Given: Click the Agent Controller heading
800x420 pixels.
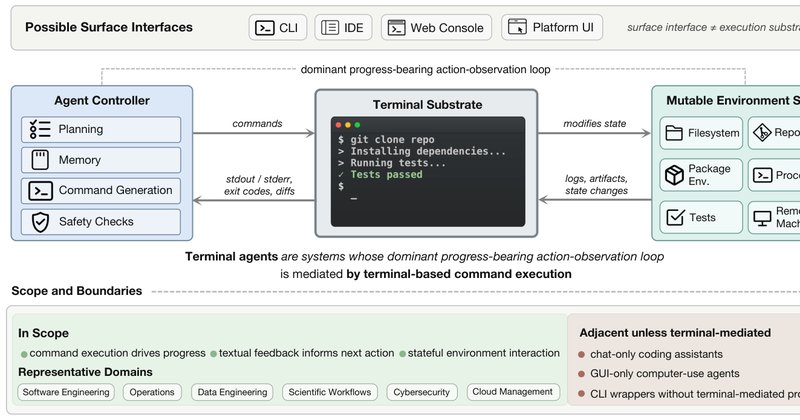Looking at the screenshot, I should tap(102, 101).
